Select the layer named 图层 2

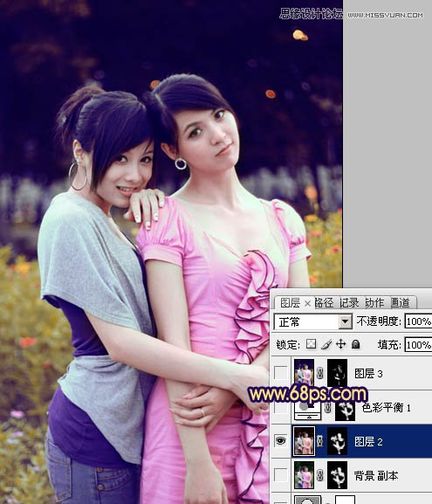pos(368,442)
